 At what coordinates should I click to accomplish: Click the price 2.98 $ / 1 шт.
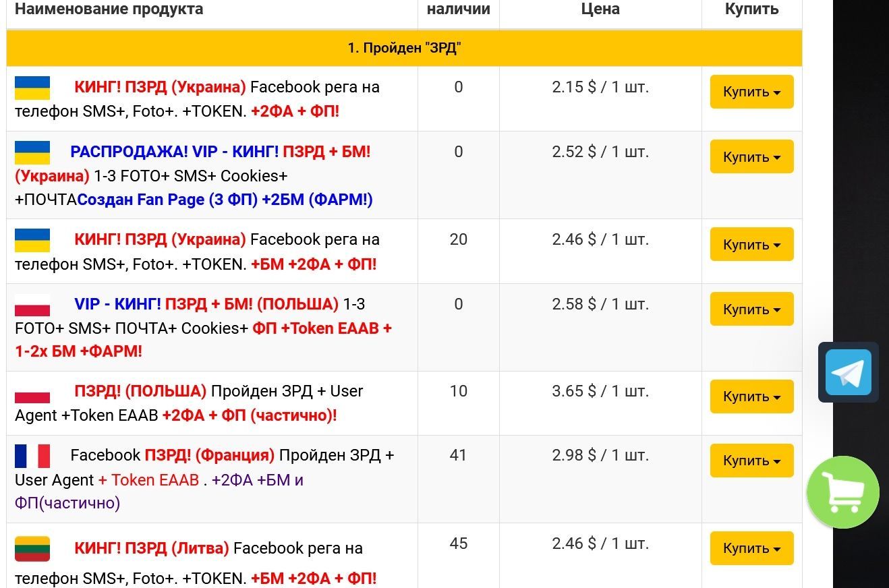coord(600,455)
